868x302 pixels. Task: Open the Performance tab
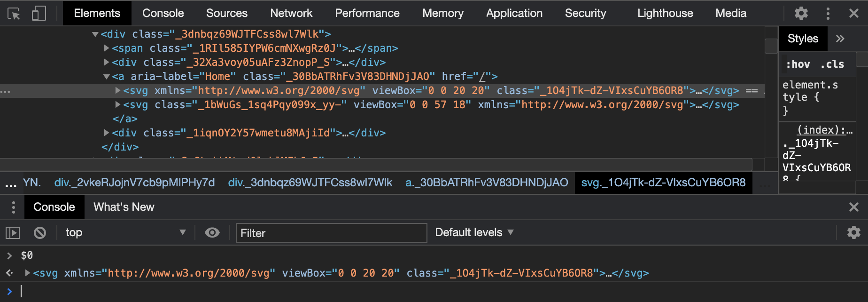[367, 13]
